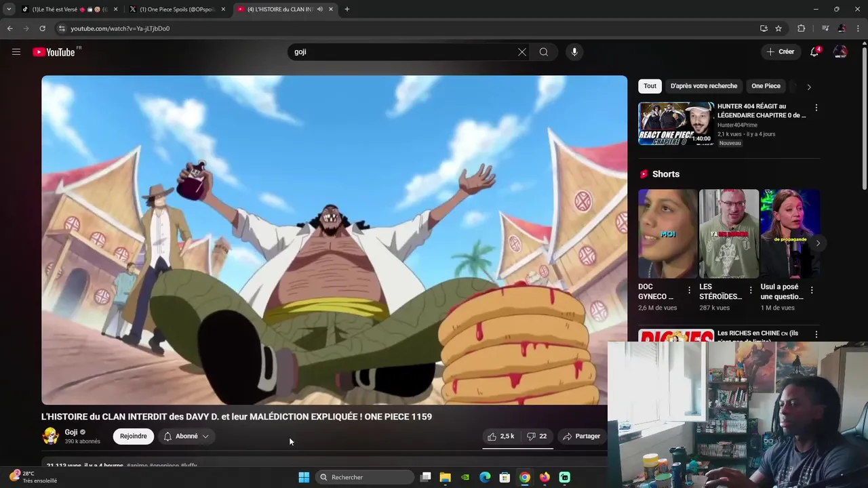Open the Goji channel avatar
The height and width of the screenshot is (488, 868).
[x=51, y=436]
